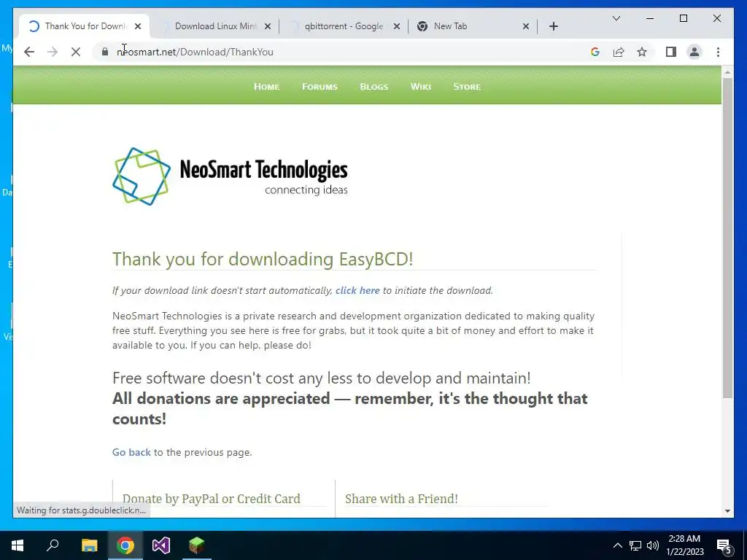Switch to the New Tab tab
747x560 pixels.
(x=472, y=26)
